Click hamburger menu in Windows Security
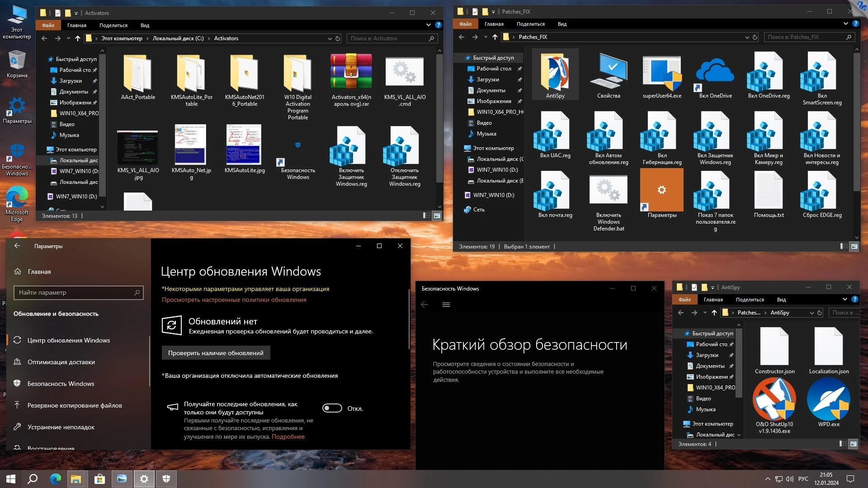This screenshot has height=488, width=868. click(446, 305)
